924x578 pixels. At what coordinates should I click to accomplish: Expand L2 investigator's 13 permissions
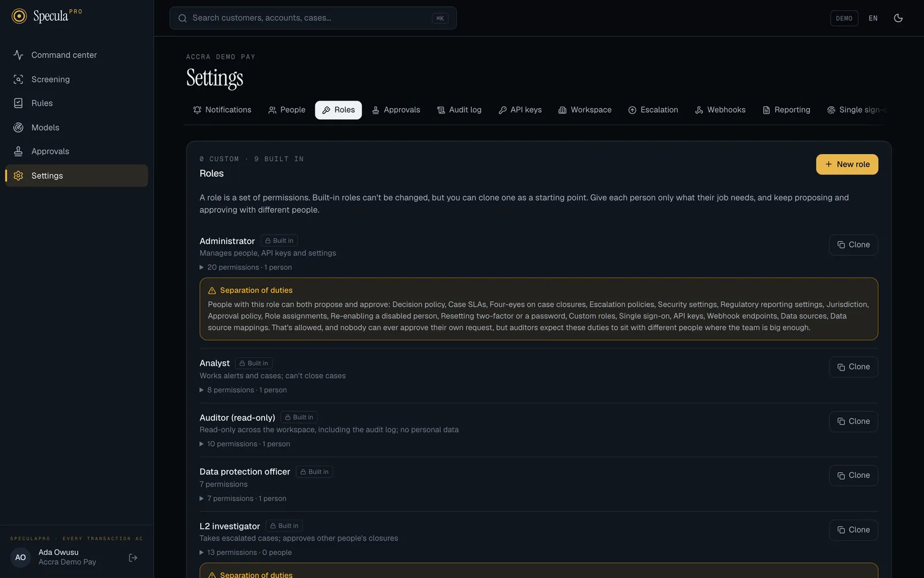(245, 553)
